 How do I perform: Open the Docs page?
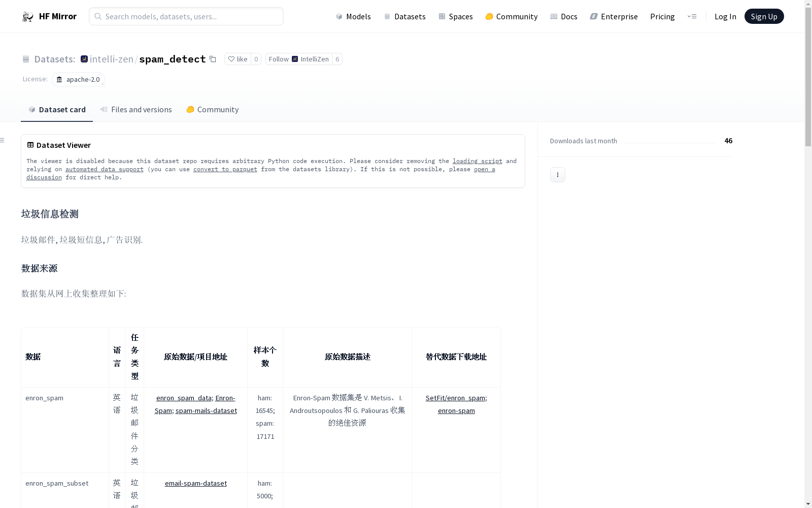point(564,16)
